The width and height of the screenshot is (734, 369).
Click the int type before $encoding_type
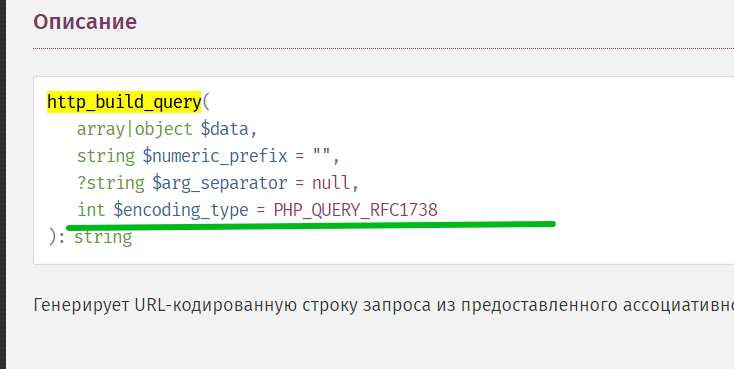[x=91, y=210]
